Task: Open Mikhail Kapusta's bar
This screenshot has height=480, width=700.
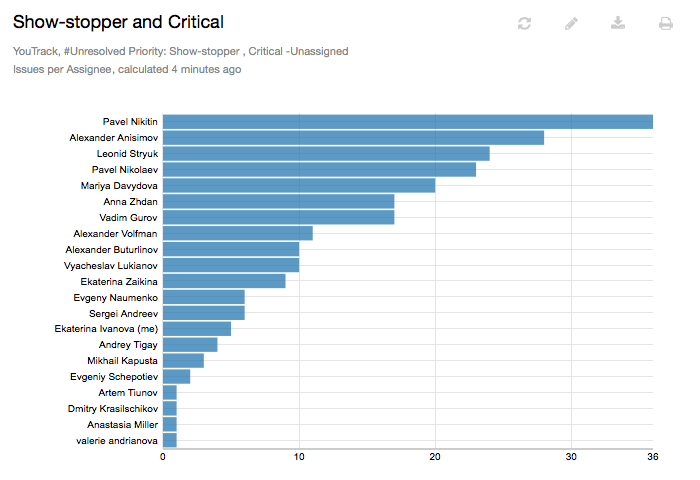Action: (183, 361)
